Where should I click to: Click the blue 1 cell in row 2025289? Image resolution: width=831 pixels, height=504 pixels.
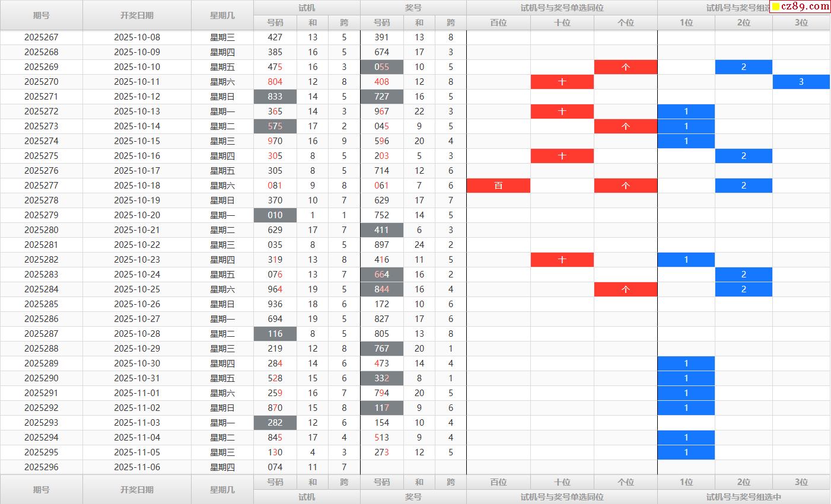[686, 363]
